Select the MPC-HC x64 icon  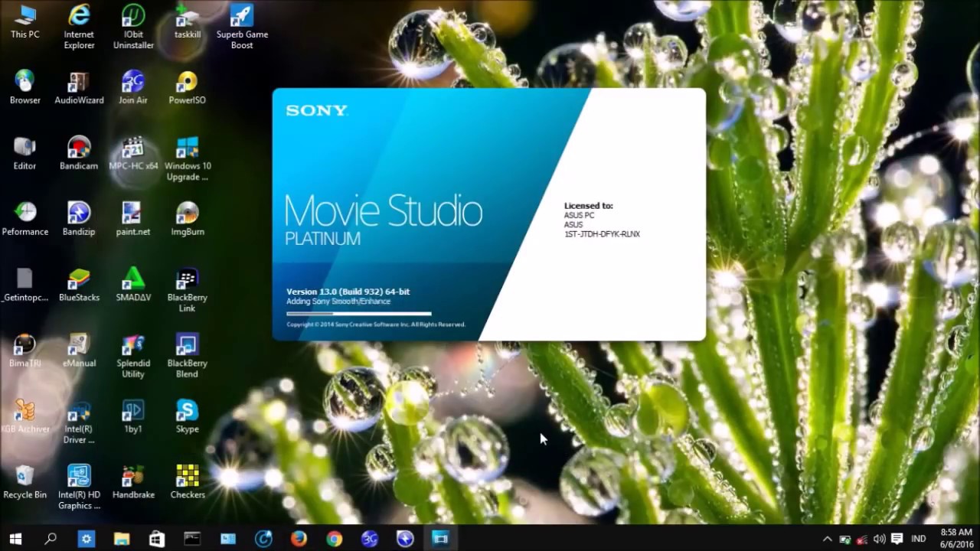133,154
